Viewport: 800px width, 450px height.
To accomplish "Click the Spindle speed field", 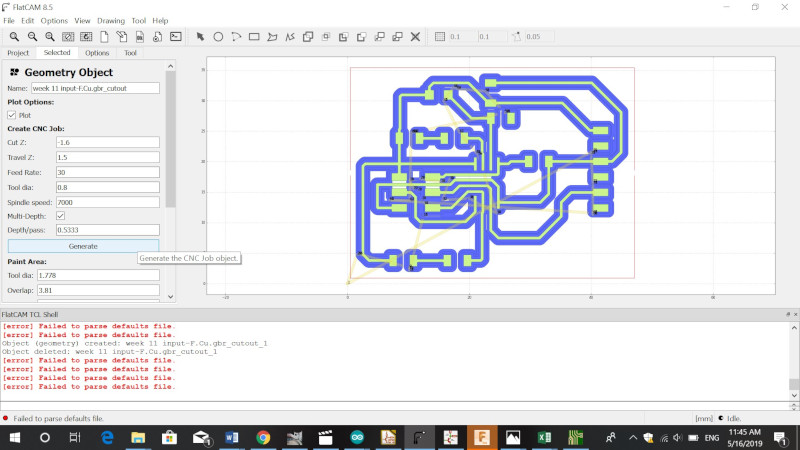I will (x=108, y=202).
